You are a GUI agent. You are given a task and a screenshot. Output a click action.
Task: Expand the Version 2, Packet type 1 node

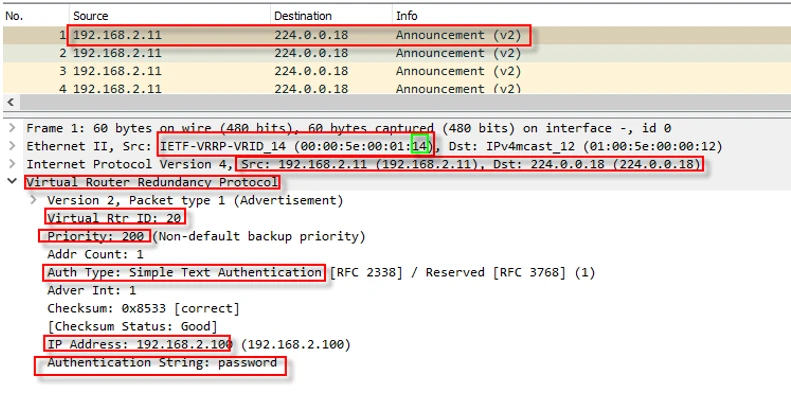coord(33,200)
